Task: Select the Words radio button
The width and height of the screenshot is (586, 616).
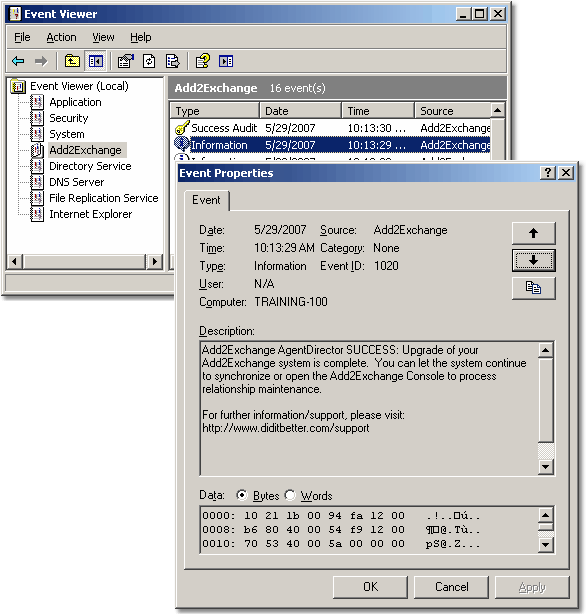Action: (x=290, y=495)
